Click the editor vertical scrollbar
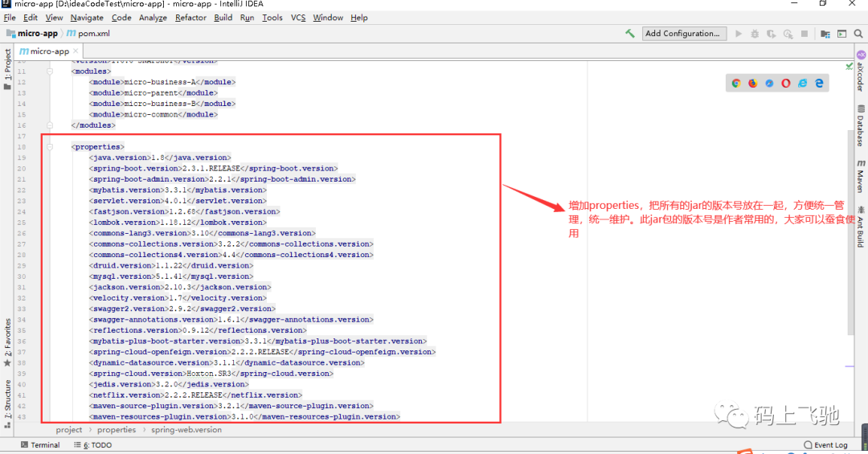The image size is (868, 454). (x=851, y=232)
